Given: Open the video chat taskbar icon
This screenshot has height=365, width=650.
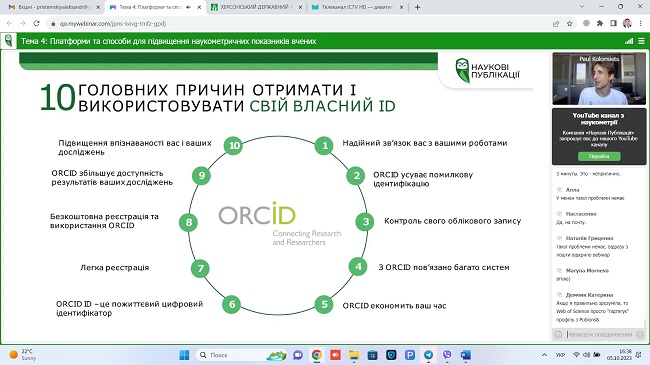Looking at the screenshot, I should (298, 355).
